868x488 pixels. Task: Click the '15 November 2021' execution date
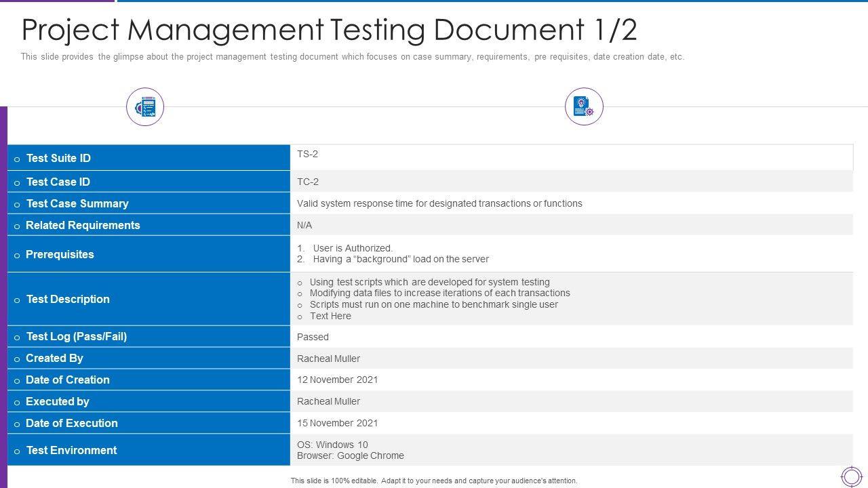[x=338, y=423]
